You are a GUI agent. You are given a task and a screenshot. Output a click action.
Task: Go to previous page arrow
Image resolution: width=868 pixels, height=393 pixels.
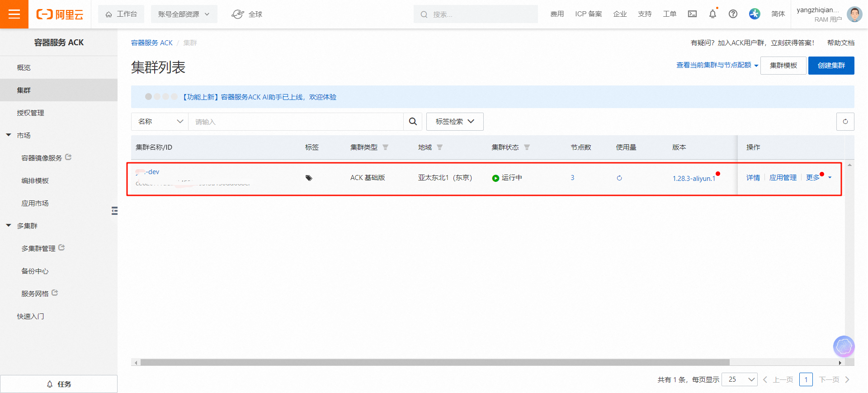765,379
